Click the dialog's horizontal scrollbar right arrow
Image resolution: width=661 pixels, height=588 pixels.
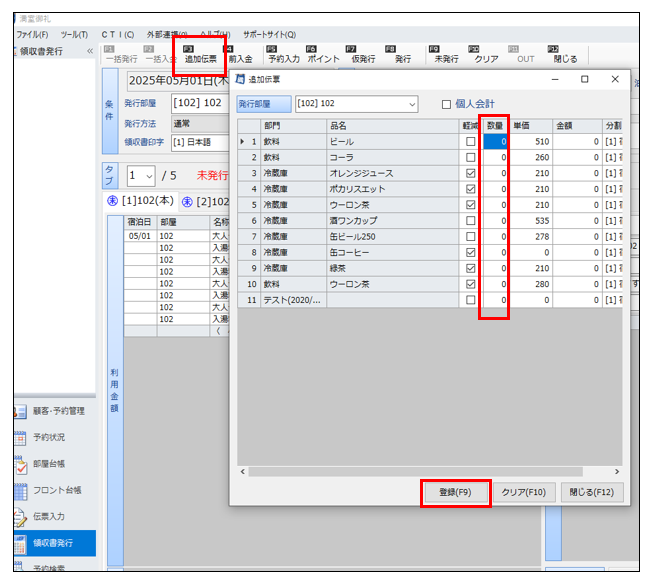(616, 471)
